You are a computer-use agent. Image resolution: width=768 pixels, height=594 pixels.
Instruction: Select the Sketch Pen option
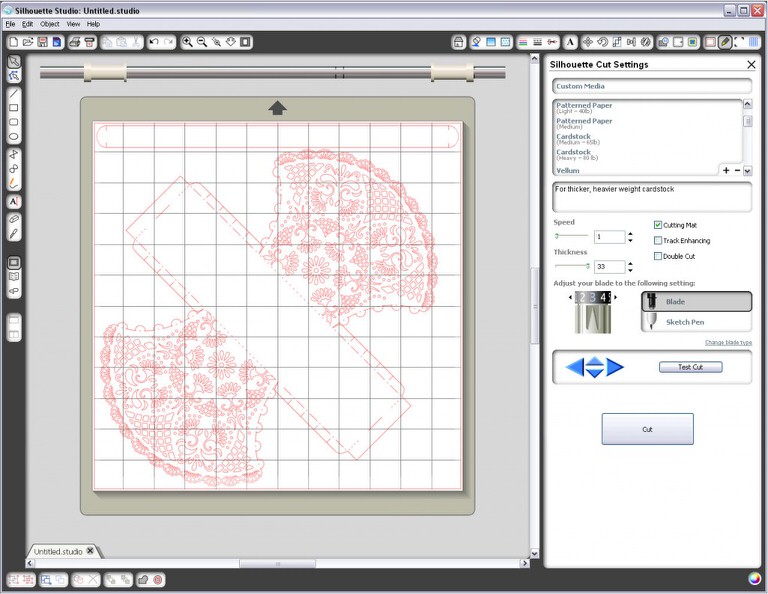point(696,322)
